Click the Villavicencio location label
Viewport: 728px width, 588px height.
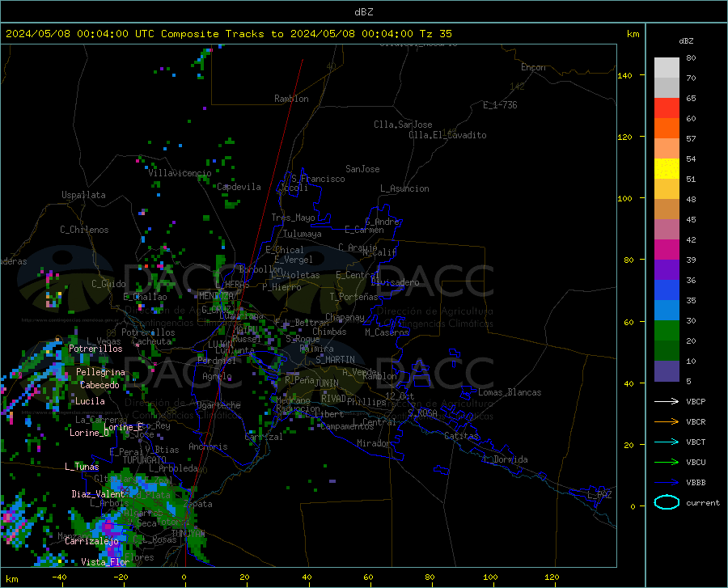coord(180,173)
